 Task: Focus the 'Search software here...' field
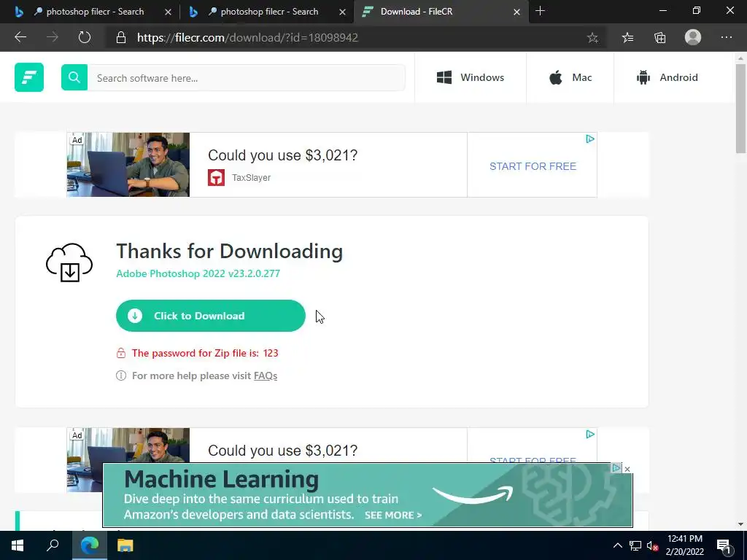247,77
